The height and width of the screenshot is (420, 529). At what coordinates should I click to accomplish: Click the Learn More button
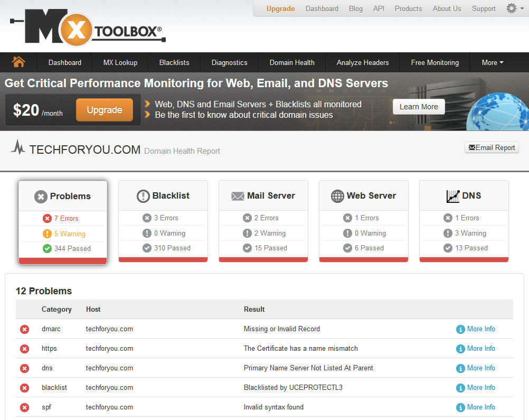click(419, 106)
